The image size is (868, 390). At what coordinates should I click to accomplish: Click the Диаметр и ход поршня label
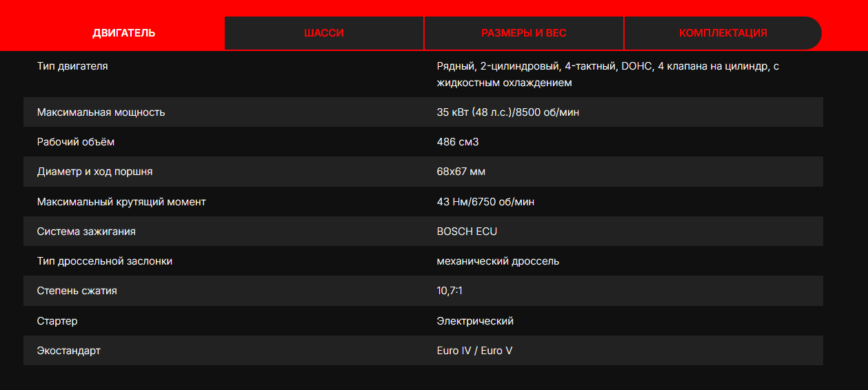point(95,172)
